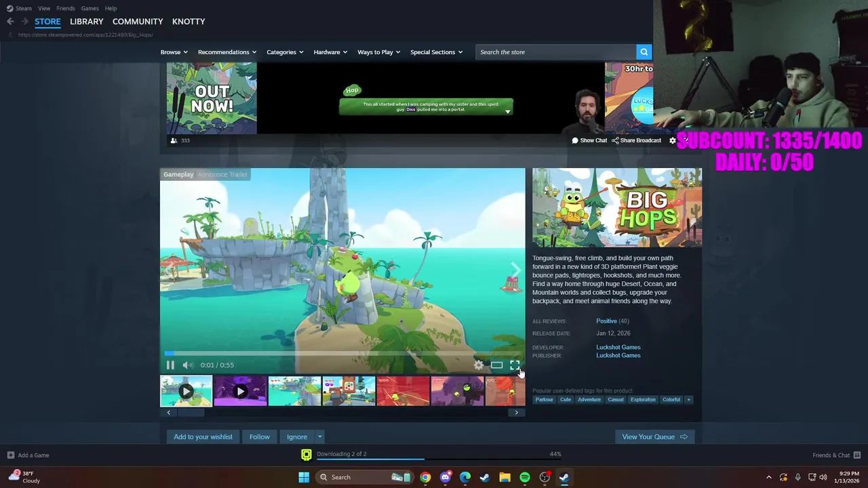Select the Gameplay trailer label
This screenshot has height=488, width=868.
[x=178, y=174]
